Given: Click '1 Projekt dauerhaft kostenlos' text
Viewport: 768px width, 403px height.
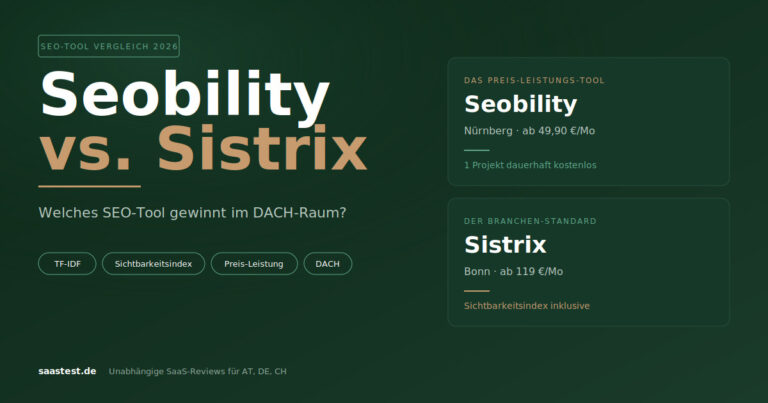Looking at the screenshot, I should pos(530,165).
